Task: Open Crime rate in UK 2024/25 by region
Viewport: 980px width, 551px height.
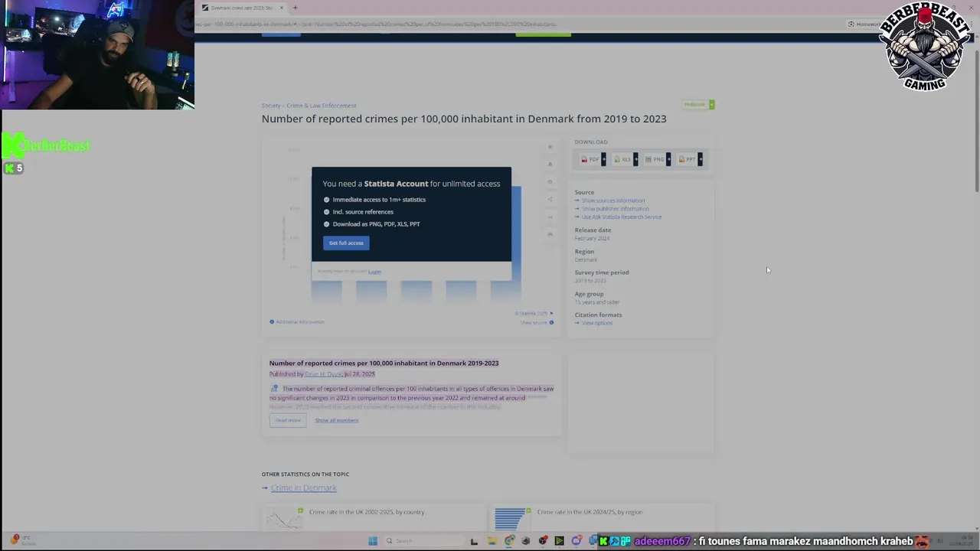Action: click(603, 517)
